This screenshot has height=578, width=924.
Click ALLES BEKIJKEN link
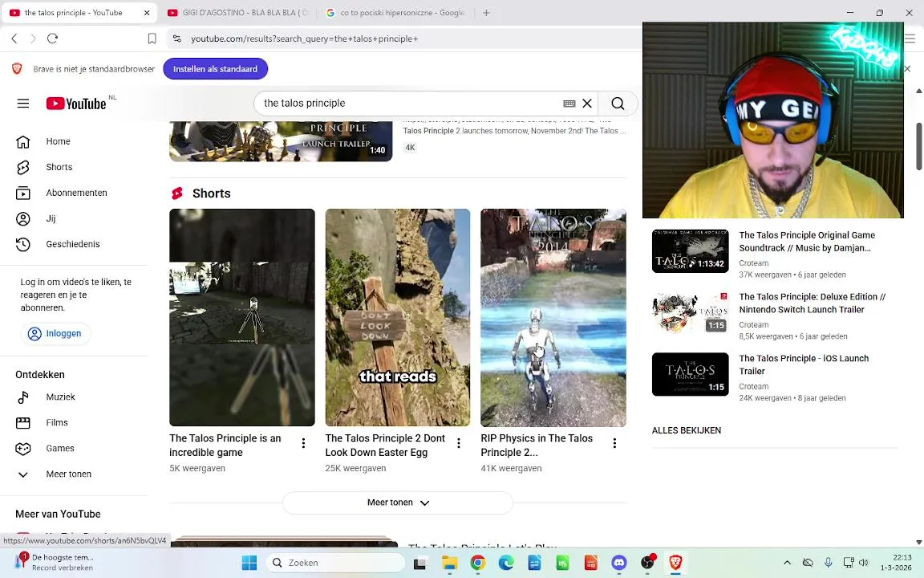click(x=687, y=430)
